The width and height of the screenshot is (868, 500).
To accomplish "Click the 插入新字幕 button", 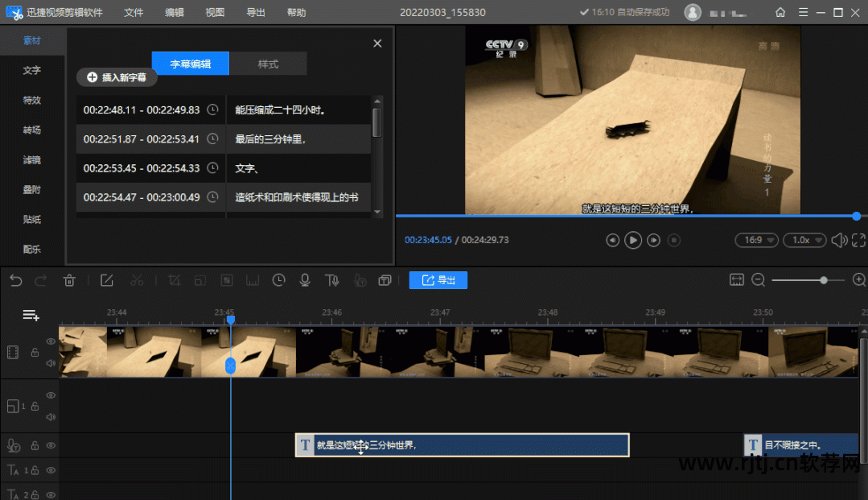I will 117,77.
